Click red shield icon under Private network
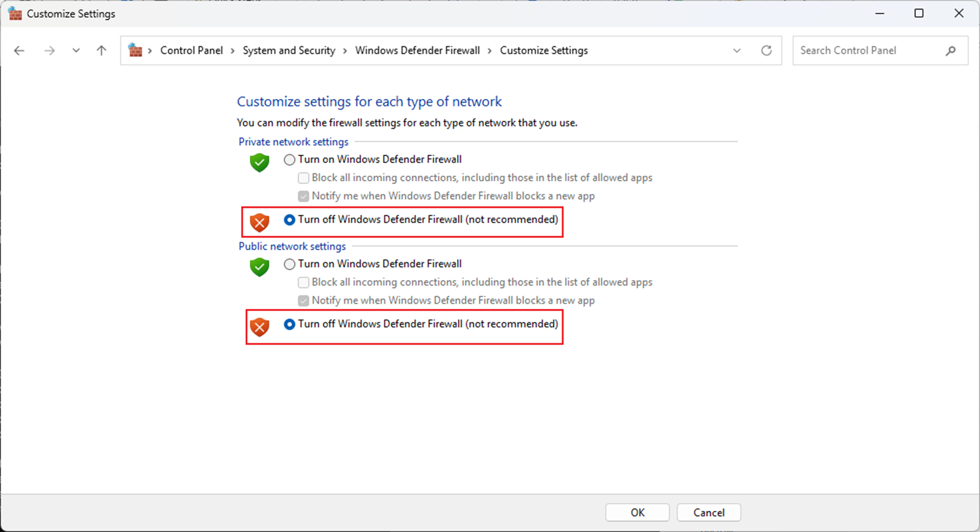The width and height of the screenshot is (980, 532). 259,222
